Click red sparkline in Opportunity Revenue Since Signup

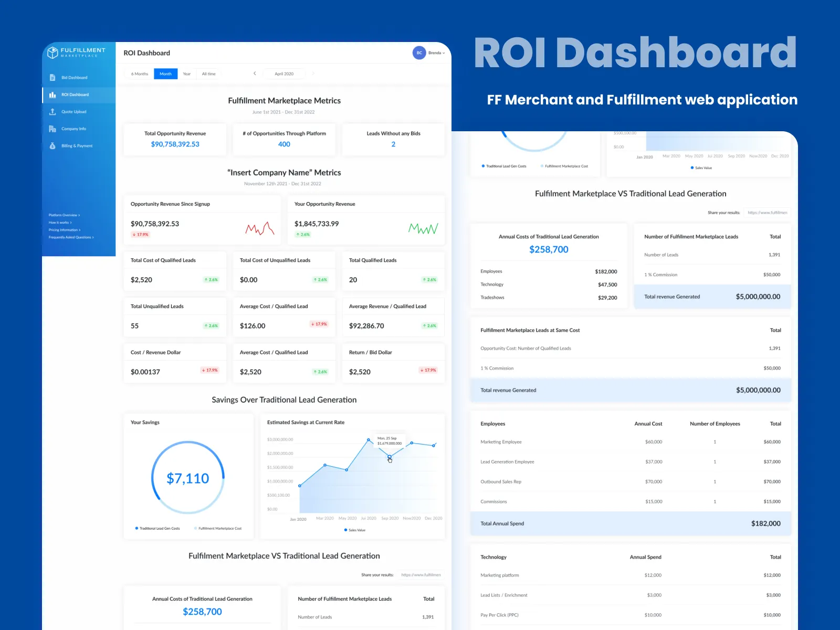pos(260,228)
